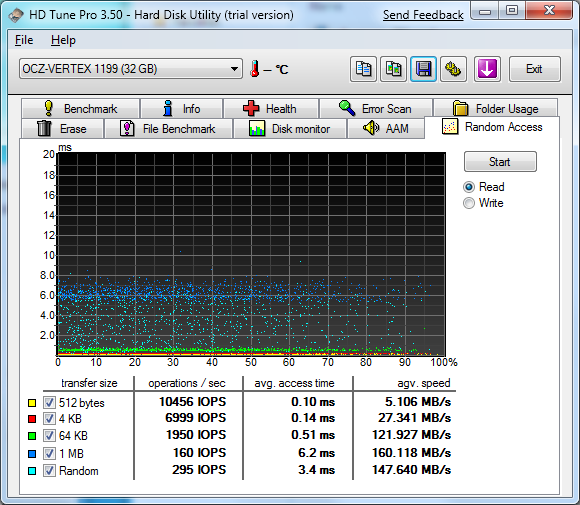580x505 pixels.
Task: Switch to the Error Scan tab
Action: (x=376, y=109)
